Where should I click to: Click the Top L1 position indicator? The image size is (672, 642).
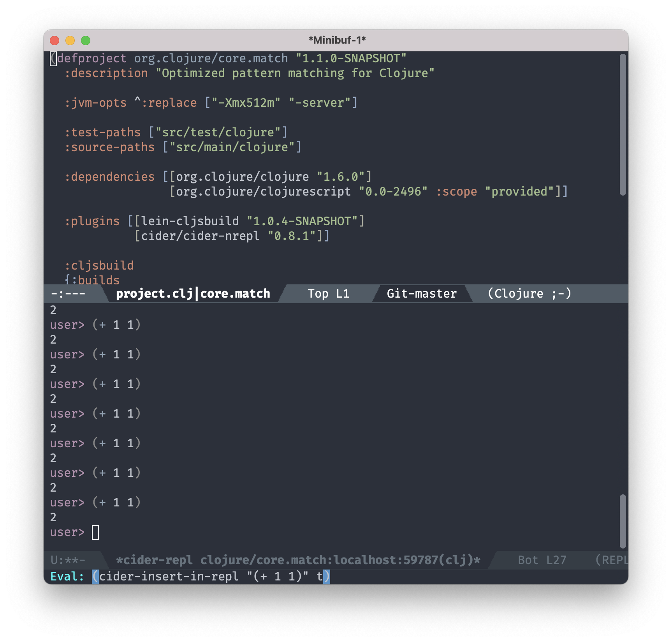329,294
